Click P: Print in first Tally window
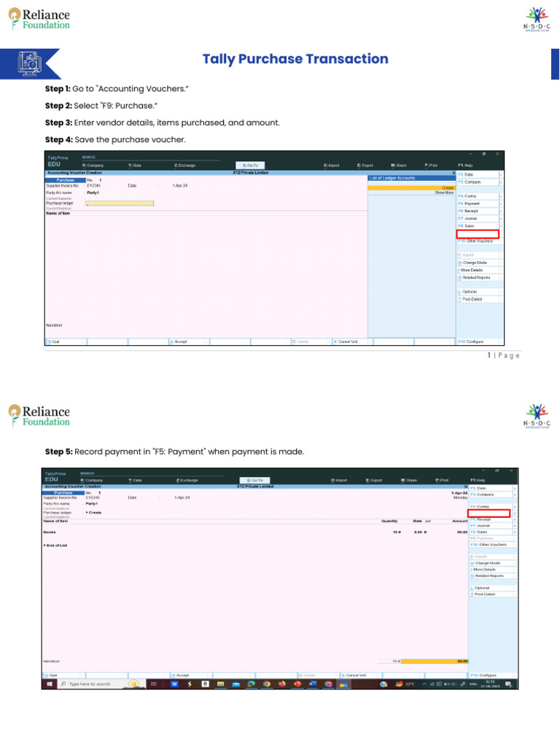 click(431, 166)
